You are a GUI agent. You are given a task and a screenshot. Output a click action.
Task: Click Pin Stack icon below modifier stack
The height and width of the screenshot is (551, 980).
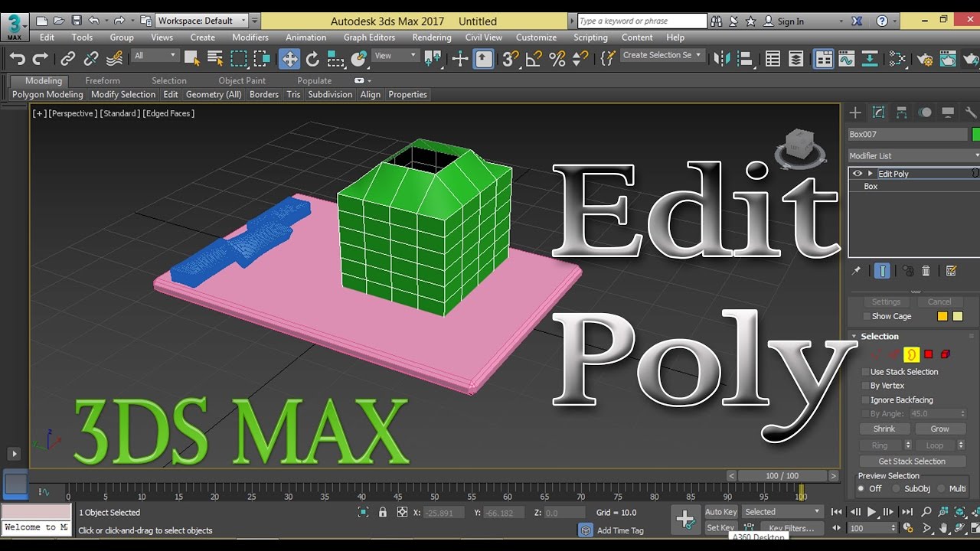click(856, 271)
